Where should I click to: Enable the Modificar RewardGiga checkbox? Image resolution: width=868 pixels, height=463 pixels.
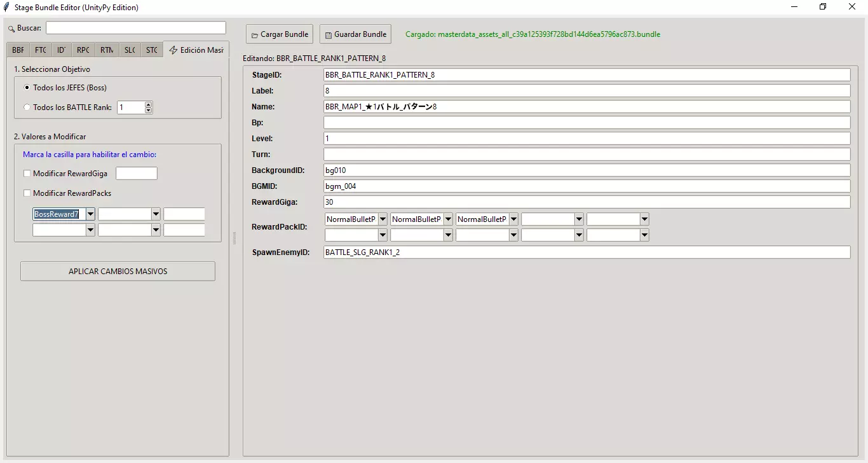click(27, 174)
